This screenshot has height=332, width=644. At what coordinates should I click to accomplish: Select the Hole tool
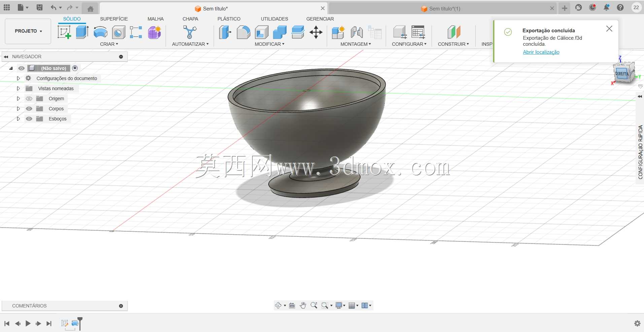click(118, 33)
